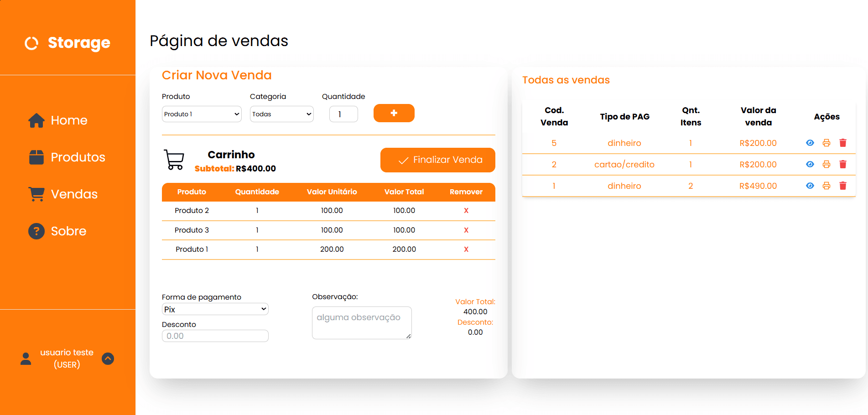Open the Produto dropdown

[x=202, y=114]
